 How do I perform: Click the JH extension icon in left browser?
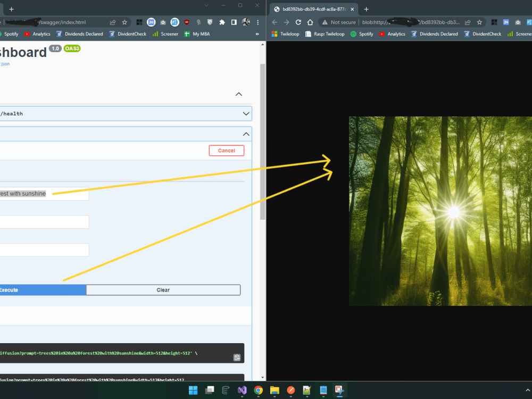point(151,22)
